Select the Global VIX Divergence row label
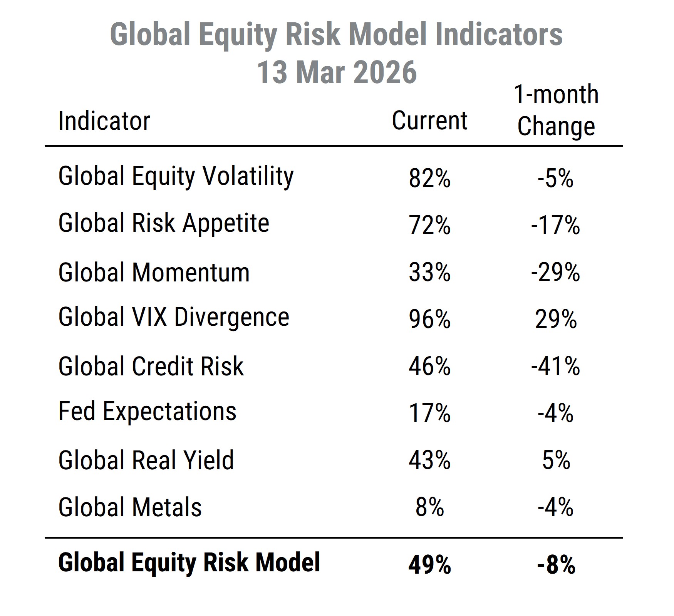The image size is (674, 616). coord(174,317)
